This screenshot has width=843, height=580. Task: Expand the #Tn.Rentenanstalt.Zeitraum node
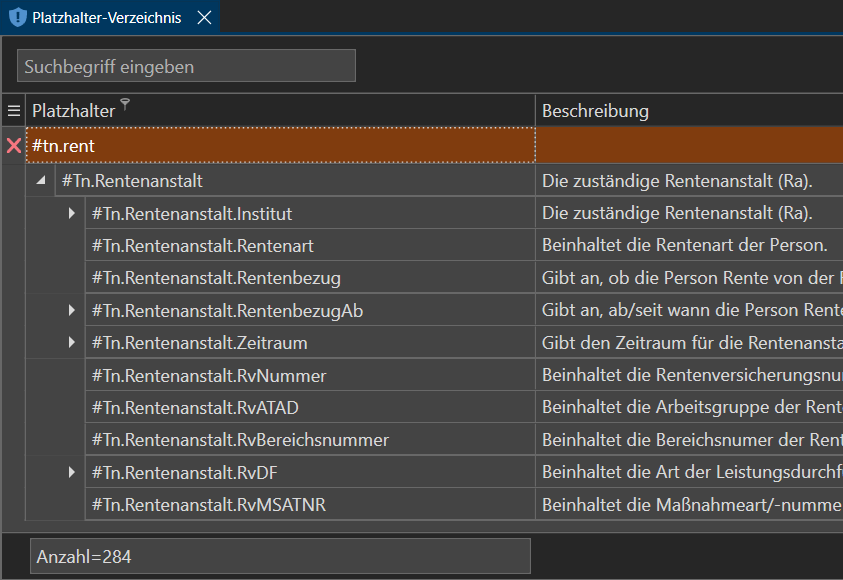coord(71,343)
